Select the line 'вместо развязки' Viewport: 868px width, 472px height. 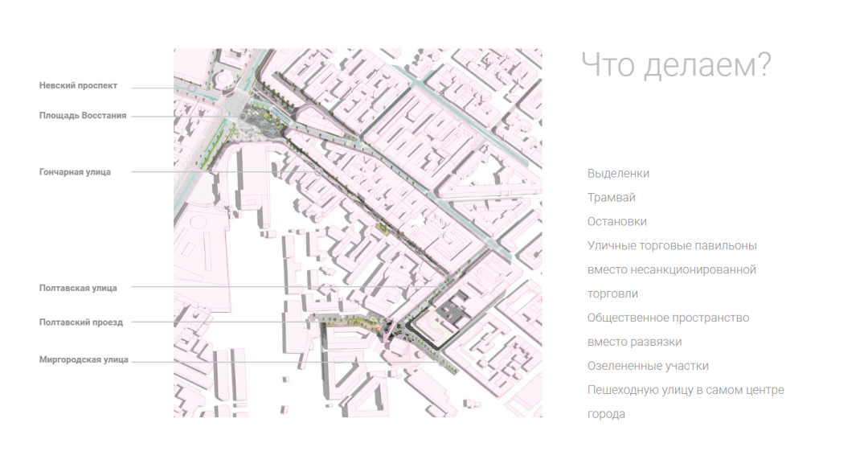point(634,342)
